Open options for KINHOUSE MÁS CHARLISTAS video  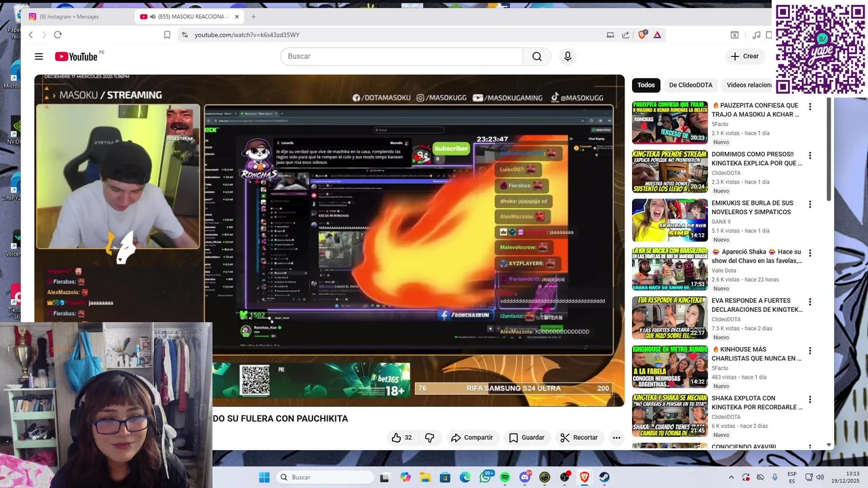(810, 350)
